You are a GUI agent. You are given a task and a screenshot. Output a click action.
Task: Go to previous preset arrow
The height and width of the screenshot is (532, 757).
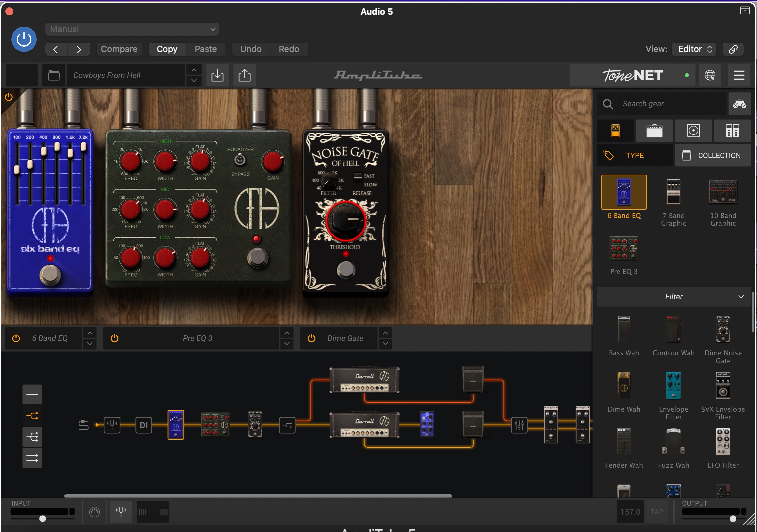[56, 49]
